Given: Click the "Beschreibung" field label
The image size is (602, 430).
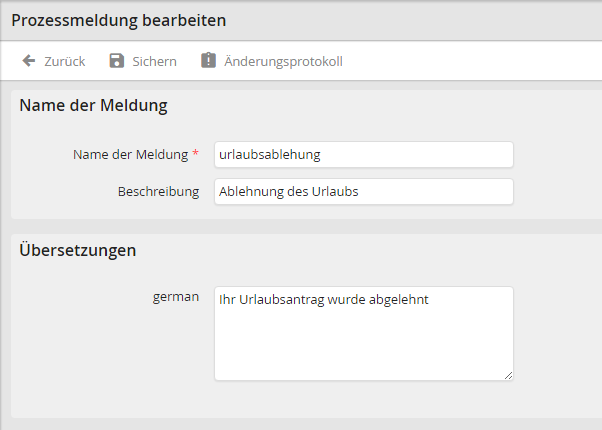Looking at the screenshot, I should click(x=158, y=191).
